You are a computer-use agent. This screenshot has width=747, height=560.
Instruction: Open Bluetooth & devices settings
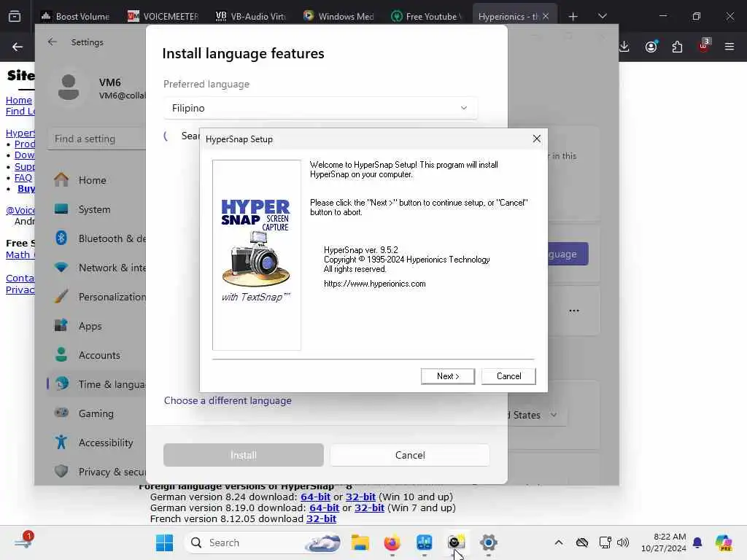coord(98,238)
